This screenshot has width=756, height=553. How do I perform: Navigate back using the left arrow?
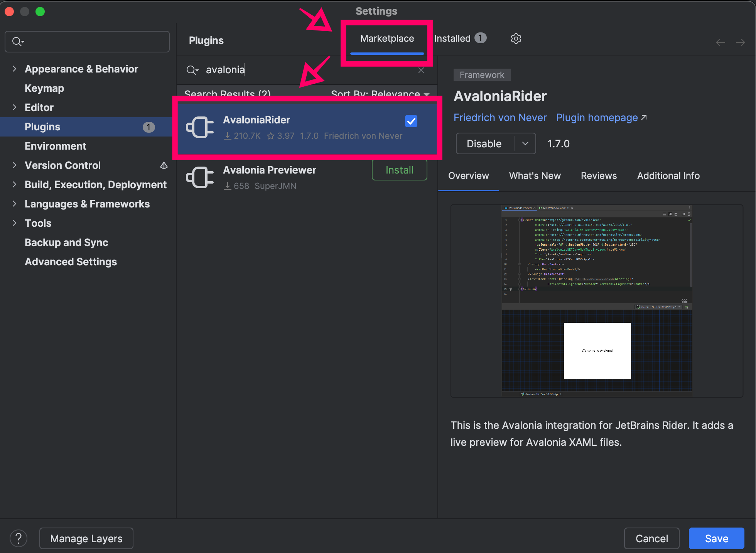tap(720, 42)
